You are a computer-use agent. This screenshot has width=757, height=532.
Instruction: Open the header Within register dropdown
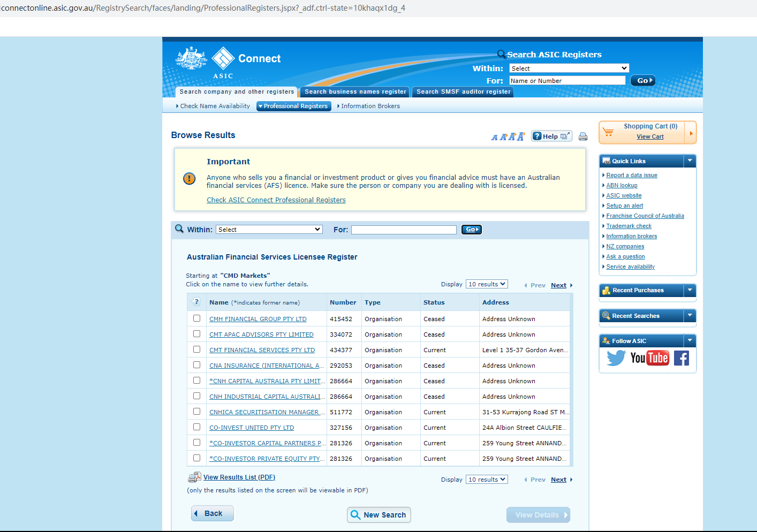coord(569,69)
